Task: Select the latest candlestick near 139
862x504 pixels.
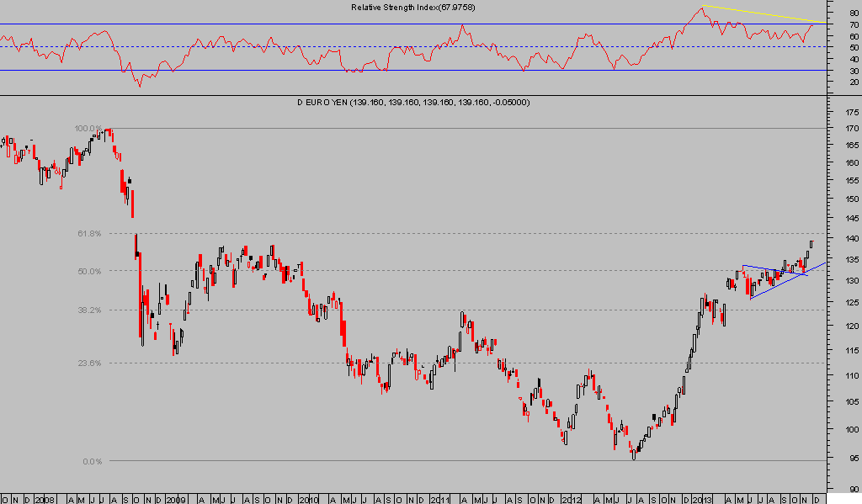Action: [811, 244]
